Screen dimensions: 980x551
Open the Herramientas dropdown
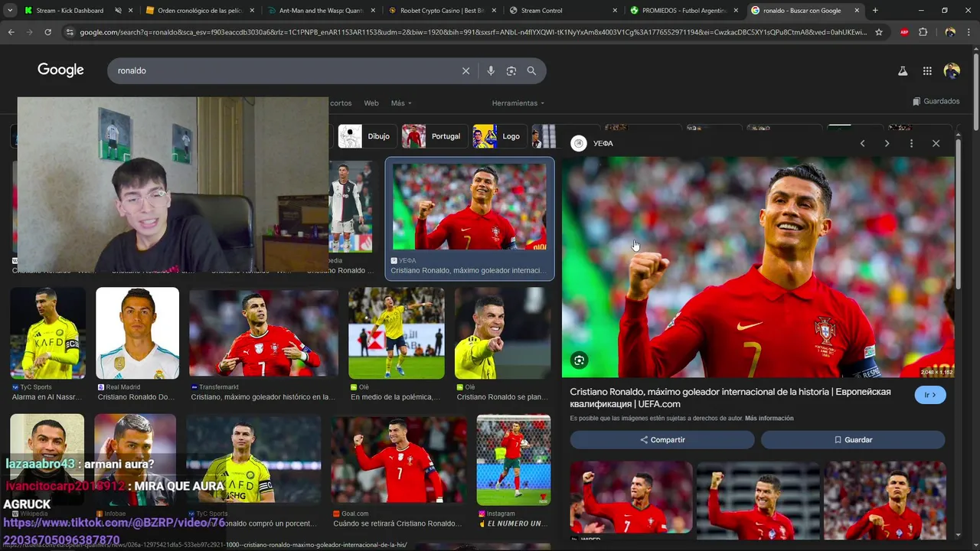(518, 103)
